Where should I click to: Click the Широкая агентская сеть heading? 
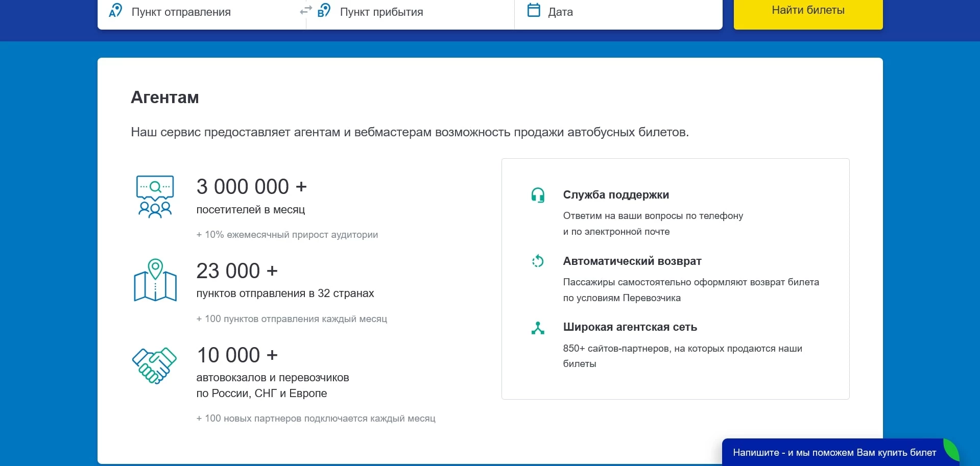(x=630, y=327)
